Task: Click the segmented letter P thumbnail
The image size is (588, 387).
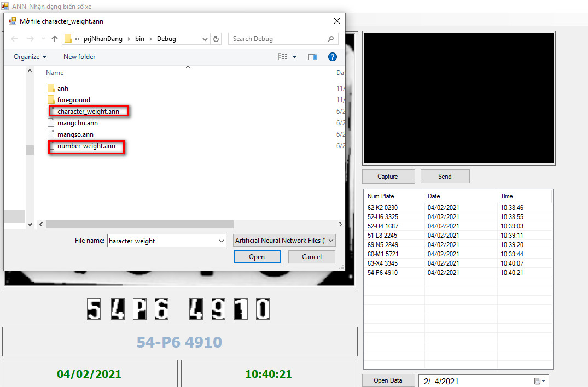Action: click(x=140, y=309)
